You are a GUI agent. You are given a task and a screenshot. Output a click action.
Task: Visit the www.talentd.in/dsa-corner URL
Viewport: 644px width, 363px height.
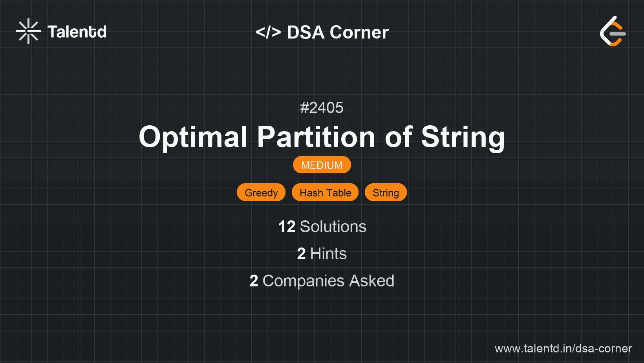(x=563, y=348)
